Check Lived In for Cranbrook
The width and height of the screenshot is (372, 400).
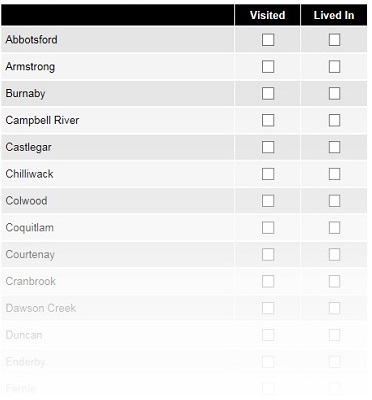click(334, 281)
